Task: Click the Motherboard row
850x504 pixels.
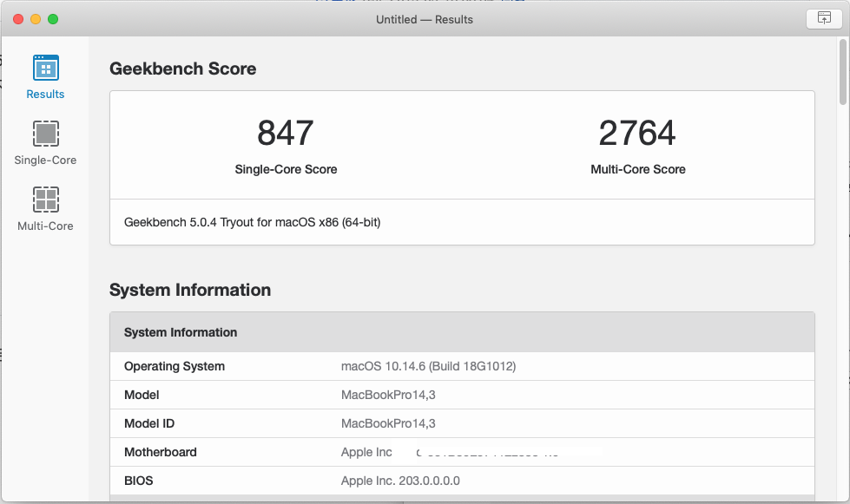Action: pos(161,452)
